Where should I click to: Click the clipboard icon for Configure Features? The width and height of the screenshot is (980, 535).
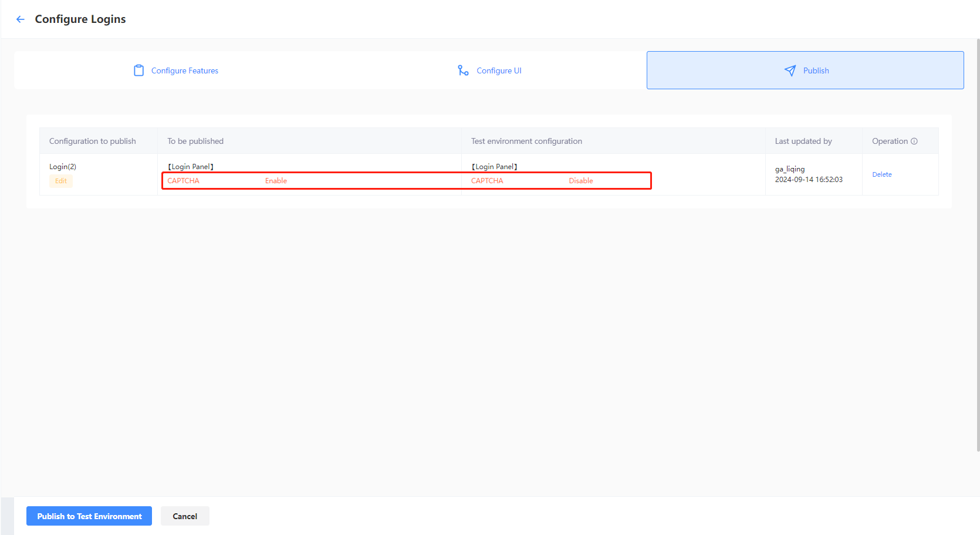tap(138, 70)
